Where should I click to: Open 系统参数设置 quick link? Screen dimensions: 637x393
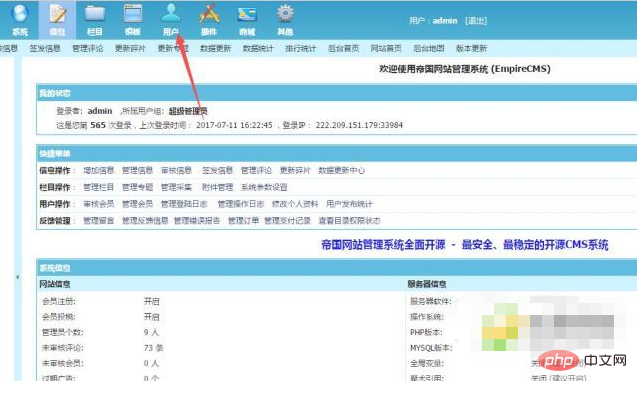[264, 187]
